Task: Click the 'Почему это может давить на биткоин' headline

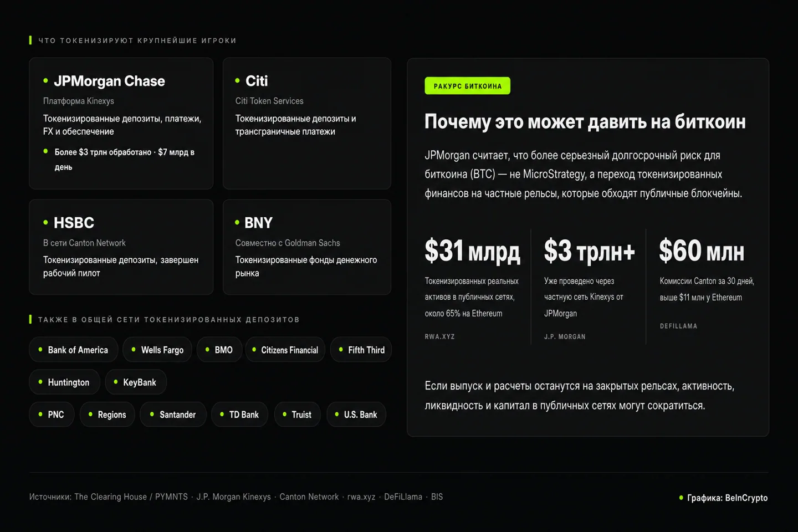Action: pyautogui.click(x=585, y=121)
